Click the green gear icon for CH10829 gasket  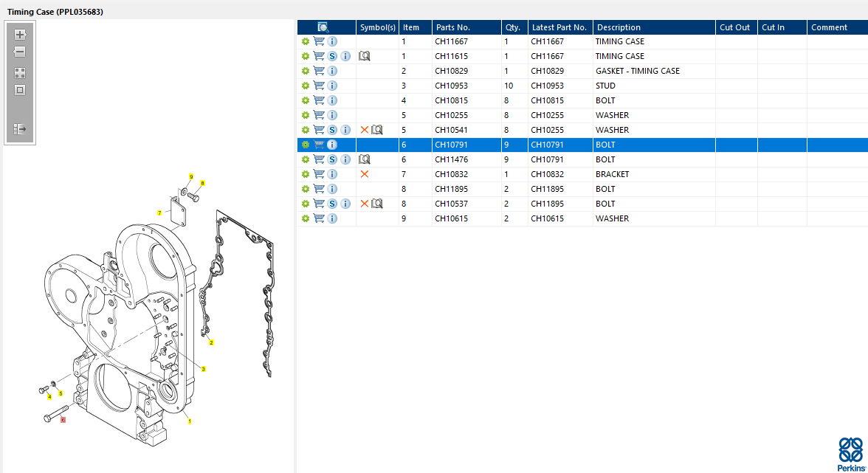[305, 71]
